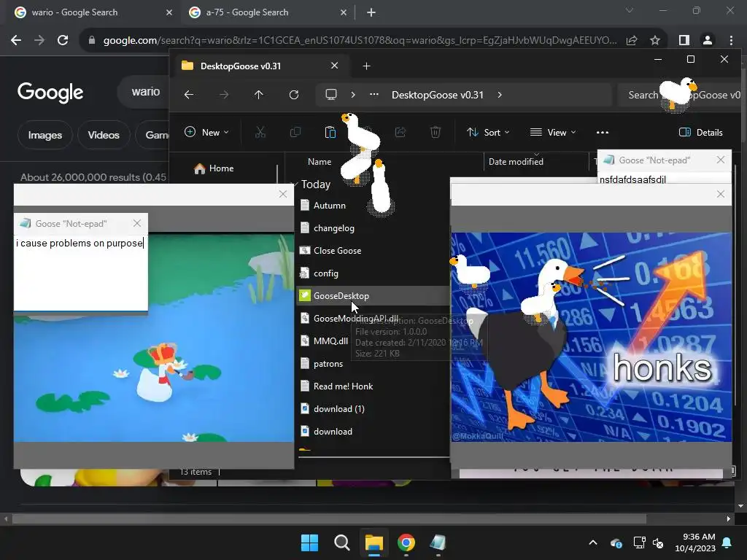Image resolution: width=747 pixels, height=560 pixels.
Task: Sort by the Name column header
Action: coord(320,162)
